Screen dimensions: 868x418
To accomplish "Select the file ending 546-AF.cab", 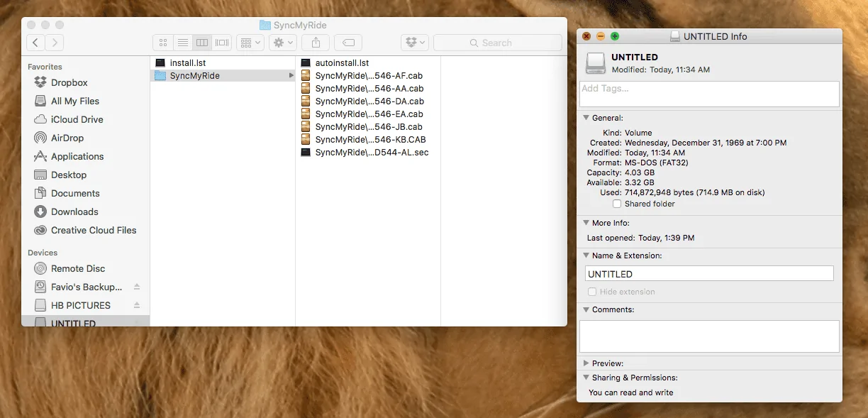I will 367,76.
